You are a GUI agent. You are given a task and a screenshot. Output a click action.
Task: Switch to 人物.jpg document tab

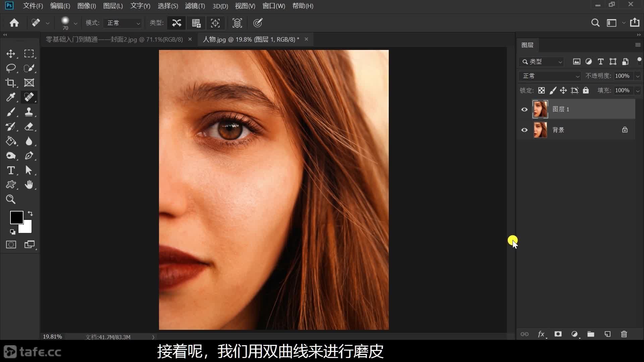[251, 40]
